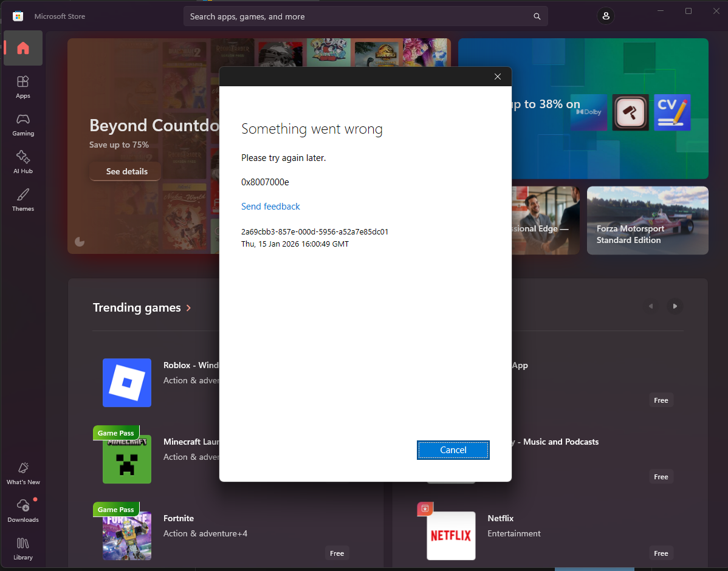Open the Themes section
The width and height of the screenshot is (728, 571).
(x=22, y=200)
